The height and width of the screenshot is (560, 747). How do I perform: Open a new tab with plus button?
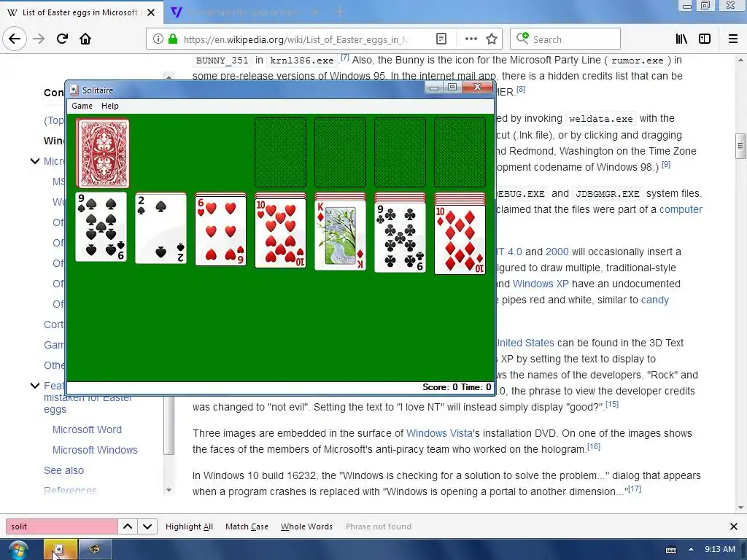[x=340, y=12]
